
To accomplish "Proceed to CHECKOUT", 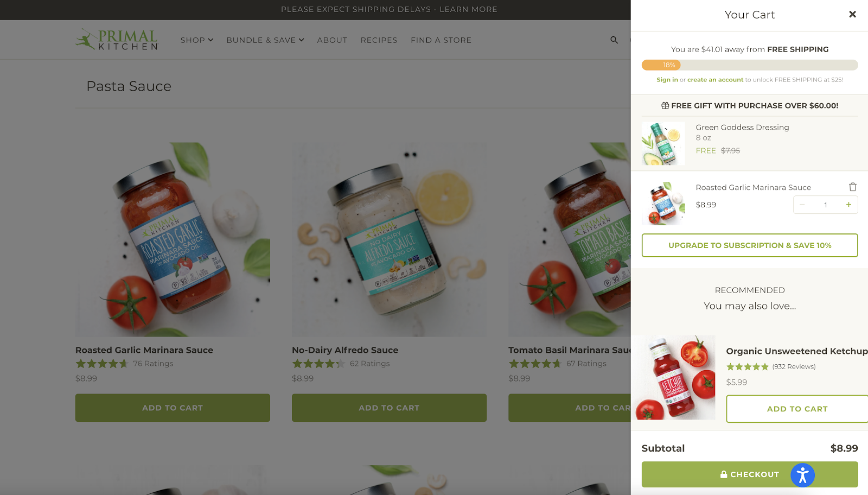I will pos(750,474).
